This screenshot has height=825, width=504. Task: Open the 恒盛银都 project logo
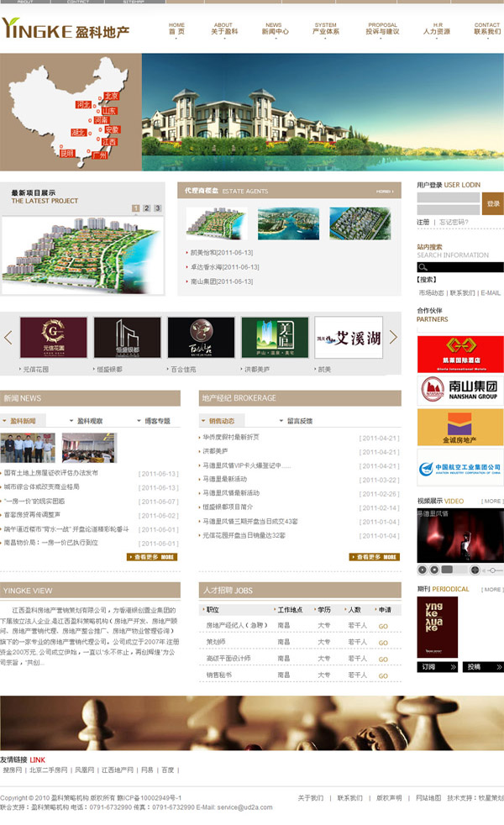click(x=128, y=337)
